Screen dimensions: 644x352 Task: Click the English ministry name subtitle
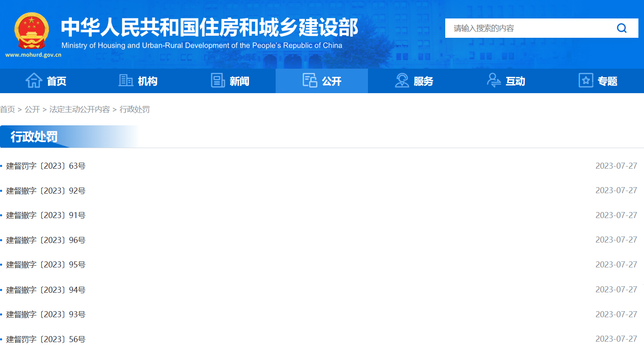click(202, 46)
